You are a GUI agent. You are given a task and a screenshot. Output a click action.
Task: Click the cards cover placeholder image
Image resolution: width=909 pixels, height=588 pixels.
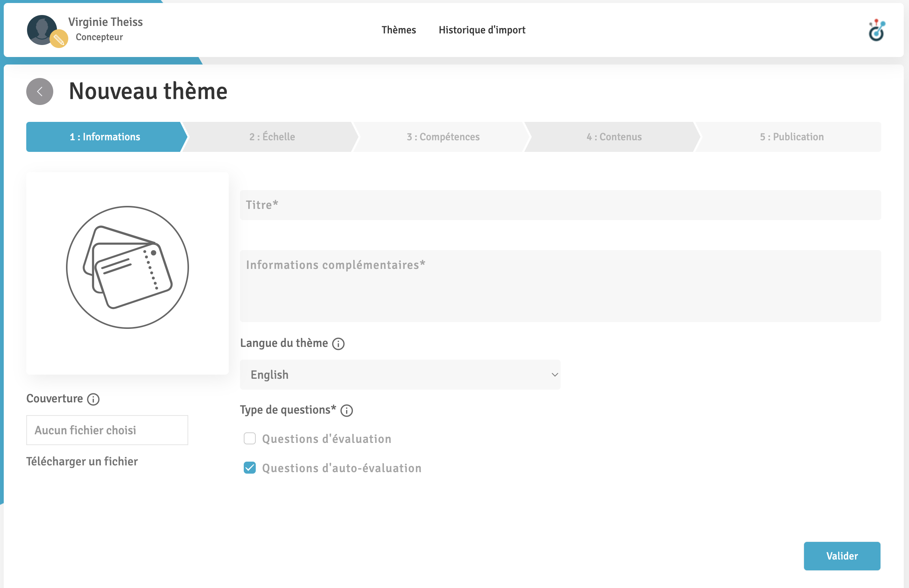point(127,267)
